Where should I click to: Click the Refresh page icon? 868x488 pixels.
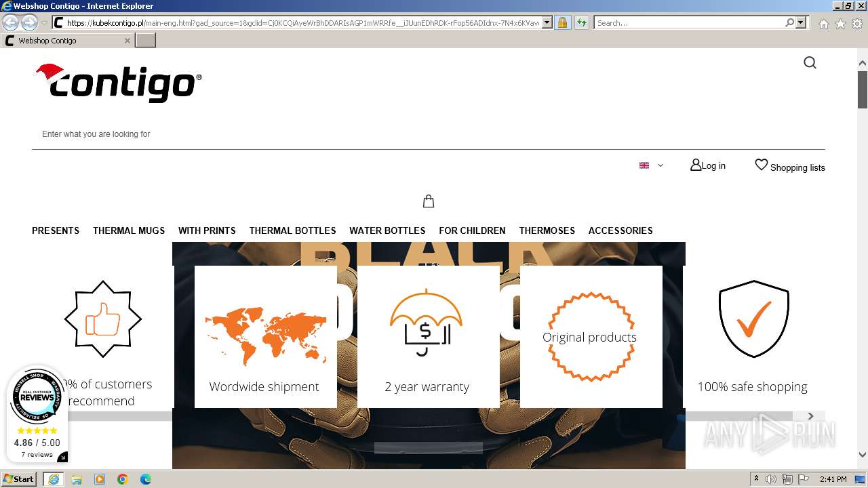click(x=581, y=22)
